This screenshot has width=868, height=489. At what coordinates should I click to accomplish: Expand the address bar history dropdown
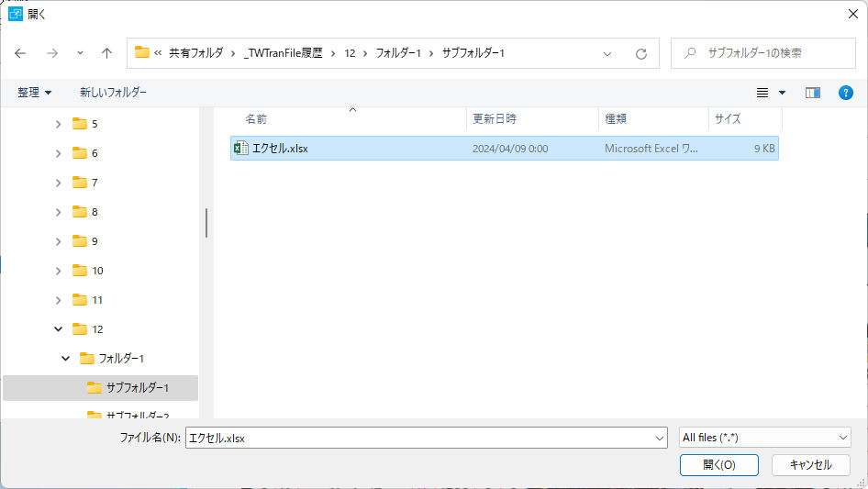(607, 53)
